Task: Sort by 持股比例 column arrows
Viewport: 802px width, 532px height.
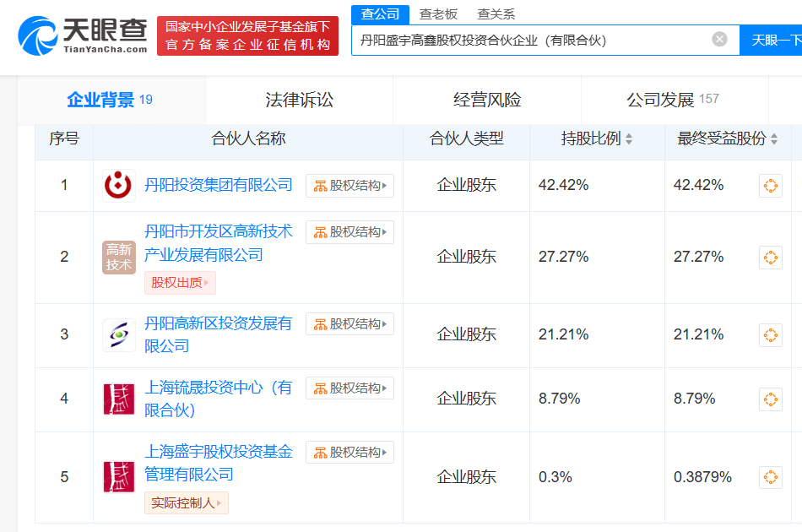Action: 629,138
